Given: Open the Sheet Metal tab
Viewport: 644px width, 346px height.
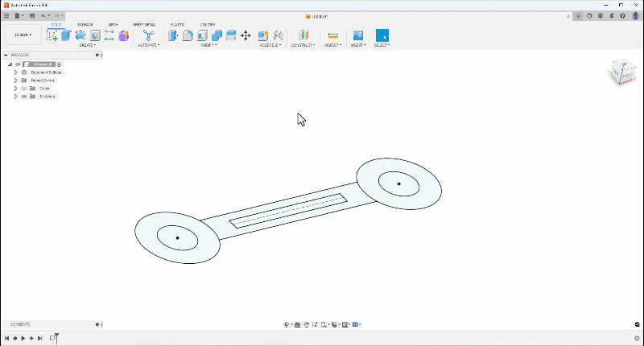Looking at the screenshot, I should (144, 25).
